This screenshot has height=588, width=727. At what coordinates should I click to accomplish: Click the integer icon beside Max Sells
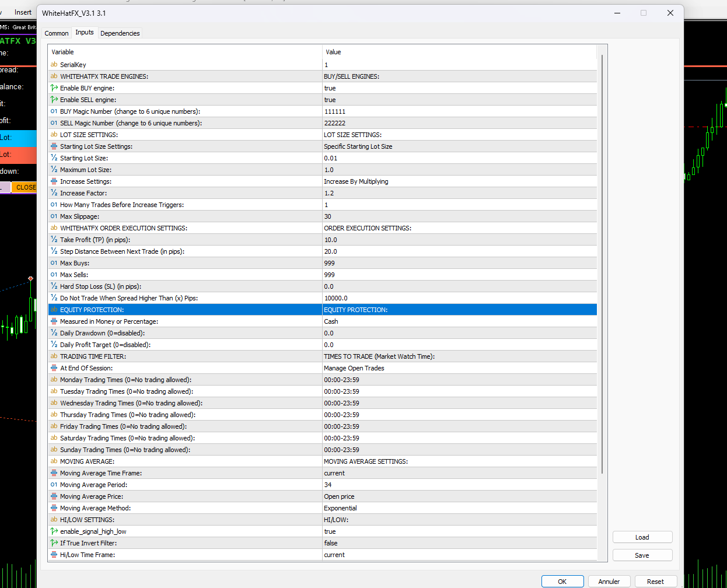[54, 275]
